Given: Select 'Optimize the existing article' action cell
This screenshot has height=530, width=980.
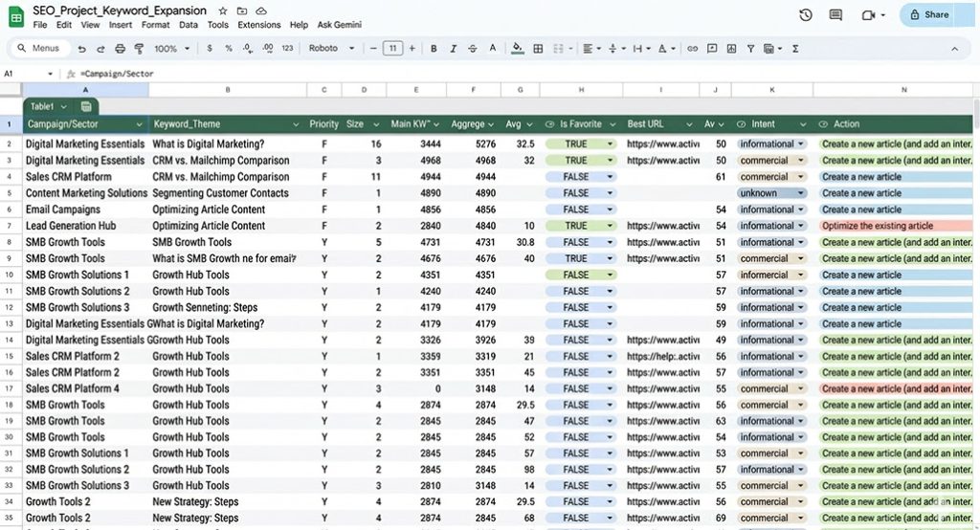Looking at the screenshot, I should [896, 226].
